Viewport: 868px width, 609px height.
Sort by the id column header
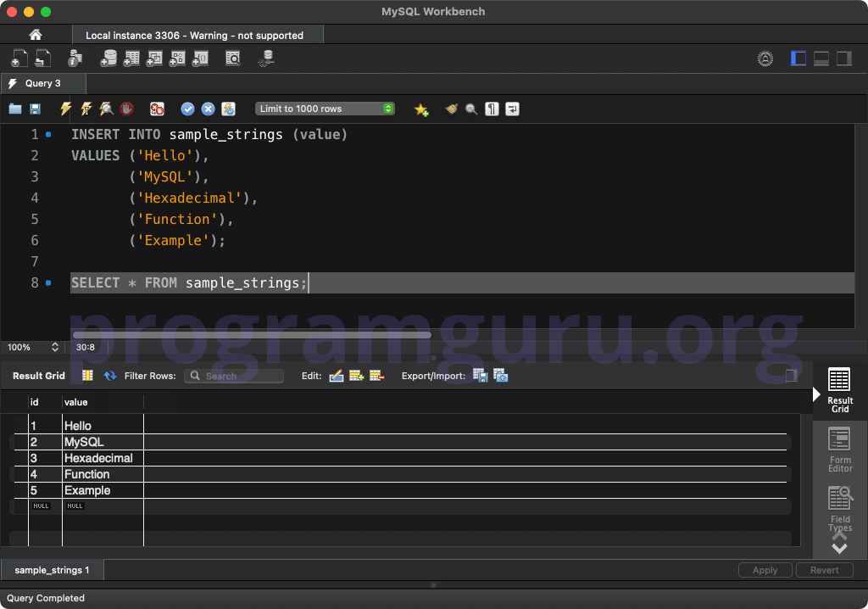(45, 402)
